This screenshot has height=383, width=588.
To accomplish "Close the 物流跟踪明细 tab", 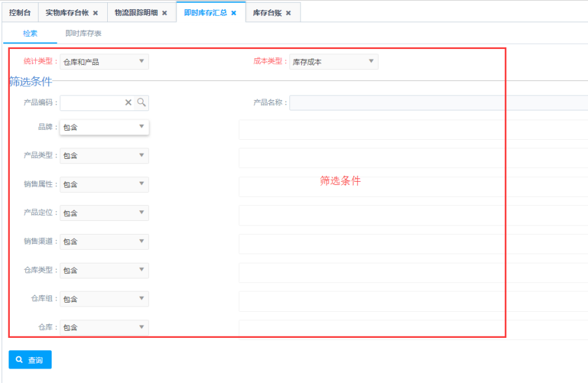I will [x=165, y=13].
